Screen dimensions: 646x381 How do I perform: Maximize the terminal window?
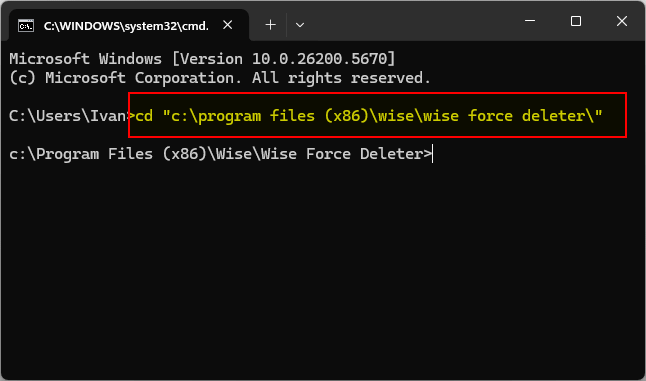(576, 21)
